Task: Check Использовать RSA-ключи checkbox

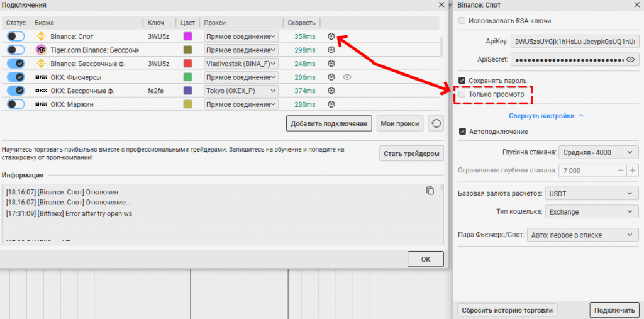Action: click(462, 20)
